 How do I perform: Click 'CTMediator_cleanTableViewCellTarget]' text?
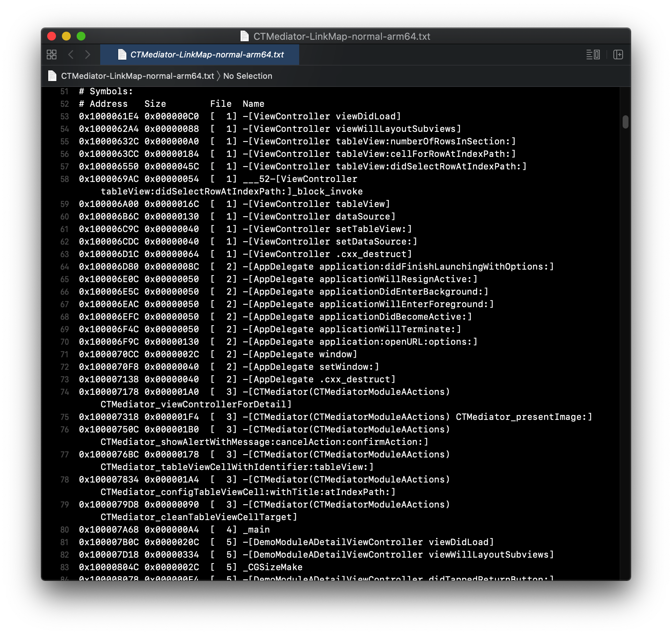[199, 517]
